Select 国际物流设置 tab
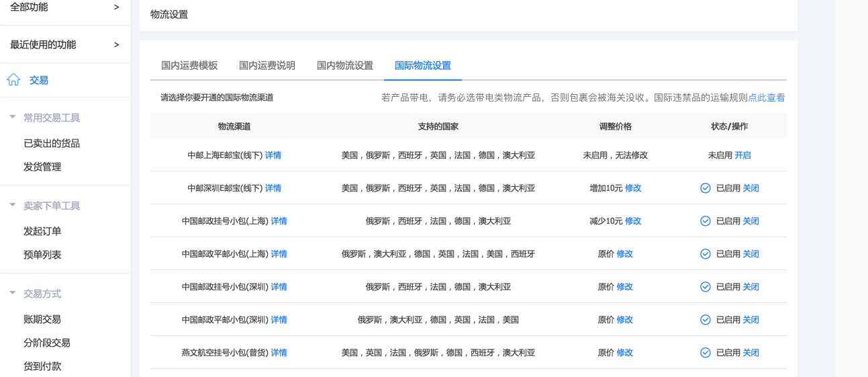 coord(423,65)
